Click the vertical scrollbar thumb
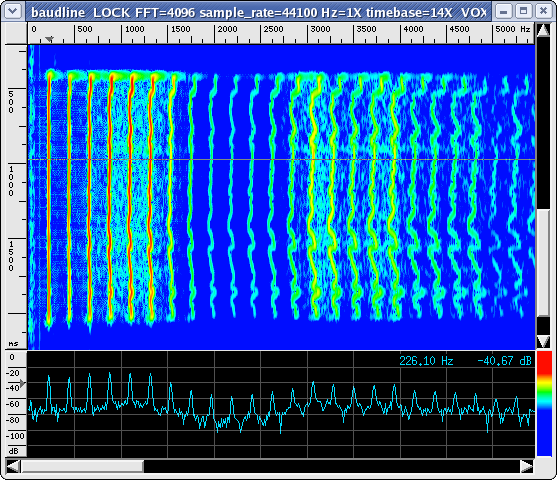The image size is (557, 480). click(543, 263)
